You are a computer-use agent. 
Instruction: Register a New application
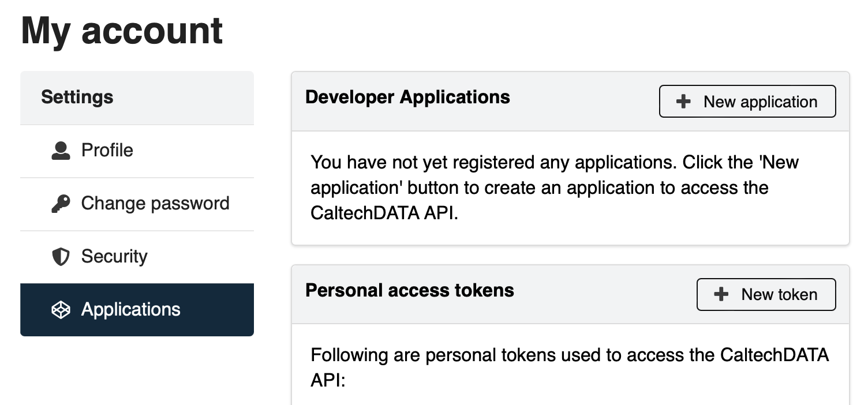[747, 102]
